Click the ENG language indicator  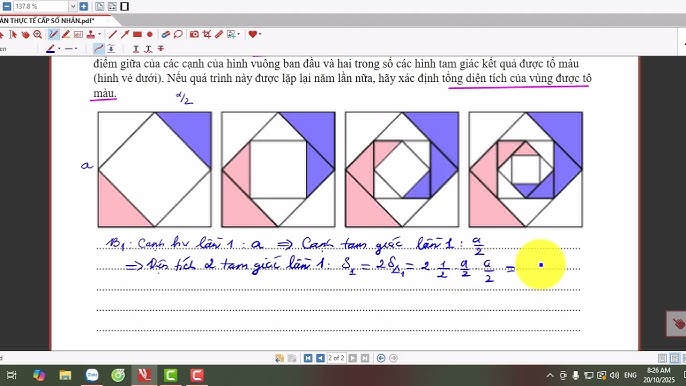point(630,375)
